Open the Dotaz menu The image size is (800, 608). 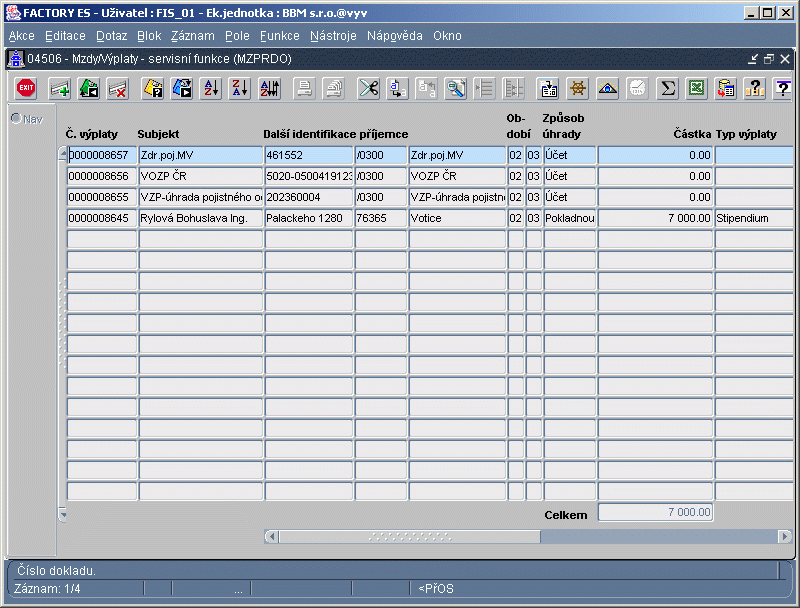tap(111, 36)
